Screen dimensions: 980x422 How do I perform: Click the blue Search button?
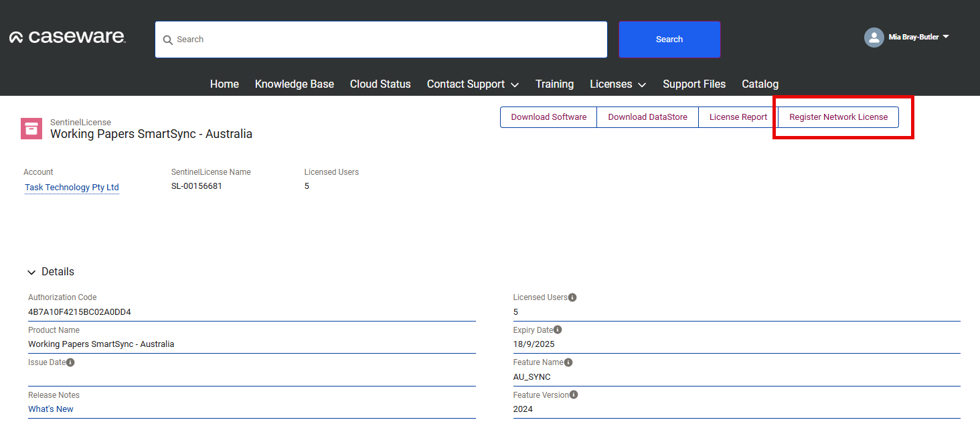tap(669, 40)
